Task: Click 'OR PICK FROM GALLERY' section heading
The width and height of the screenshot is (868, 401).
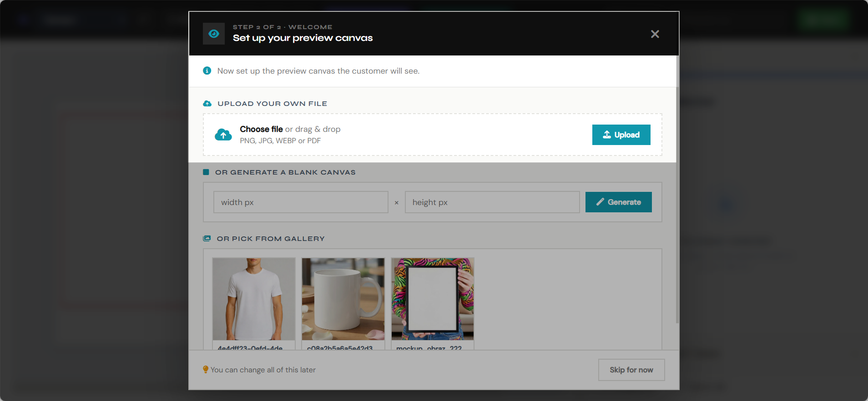Action: pyautogui.click(x=271, y=239)
